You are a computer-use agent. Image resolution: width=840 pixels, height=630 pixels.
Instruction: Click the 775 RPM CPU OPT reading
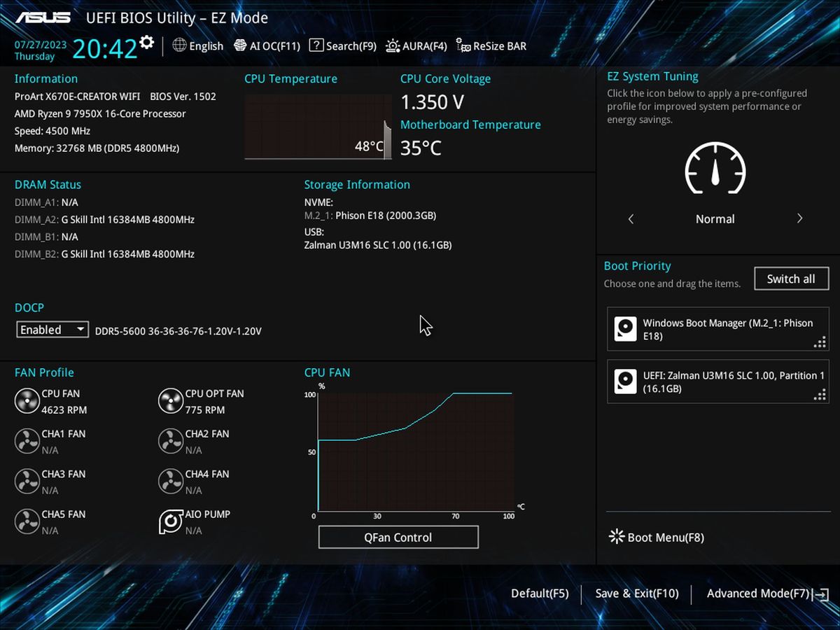205,410
